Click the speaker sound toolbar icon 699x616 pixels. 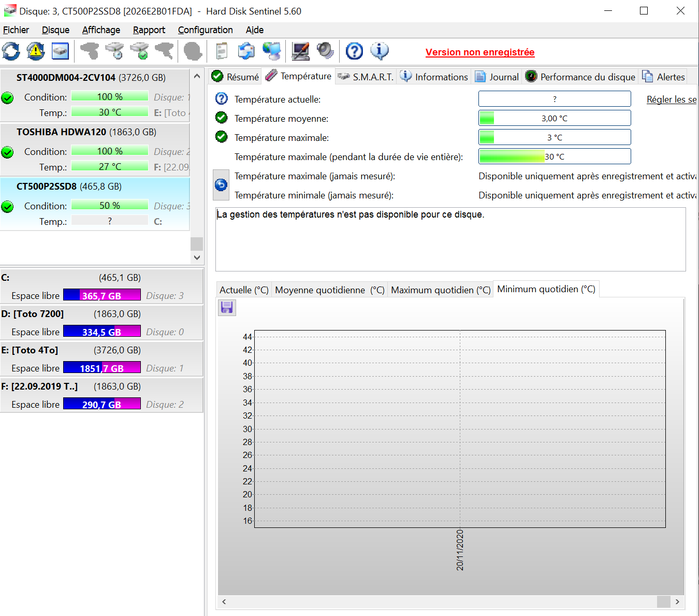(x=326, y=51)
